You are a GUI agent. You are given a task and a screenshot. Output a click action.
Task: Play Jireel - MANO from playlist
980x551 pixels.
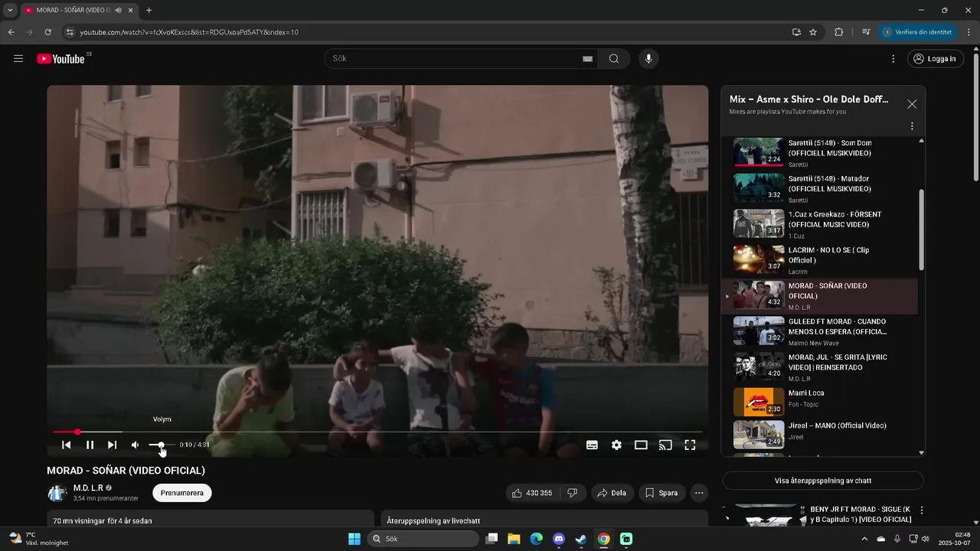(x=819, y=434)
